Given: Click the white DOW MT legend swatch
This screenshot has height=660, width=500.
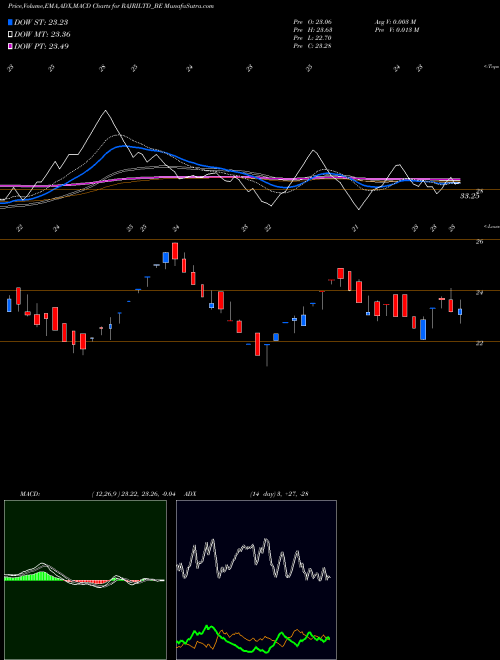Looking at the screenshot, I should click(x=10, y=35).
